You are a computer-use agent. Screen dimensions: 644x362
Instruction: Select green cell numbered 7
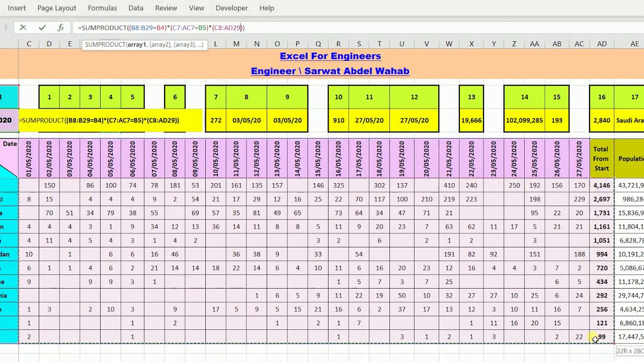tap(216, 97)
